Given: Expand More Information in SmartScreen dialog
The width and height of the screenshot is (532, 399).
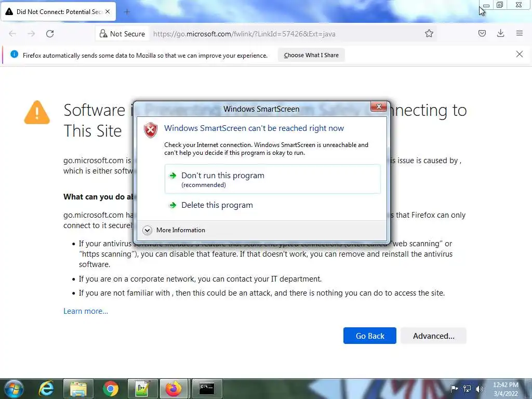Looking at the screenshot, I should click(x=175, y=230).
